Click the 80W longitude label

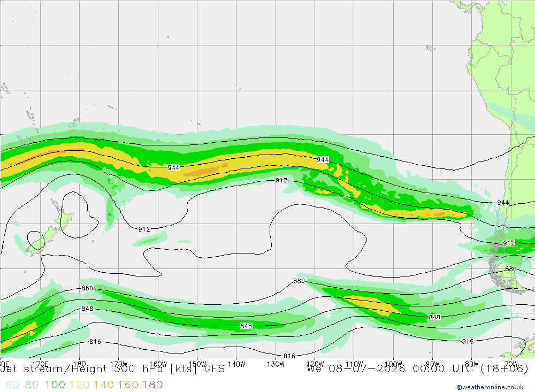[472, 364]
